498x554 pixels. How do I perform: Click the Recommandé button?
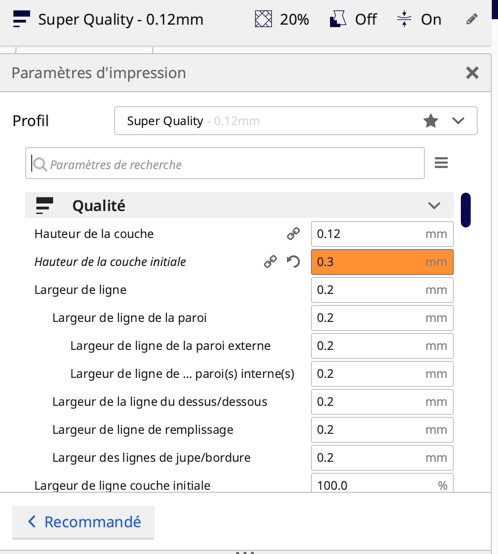[83, 522]
